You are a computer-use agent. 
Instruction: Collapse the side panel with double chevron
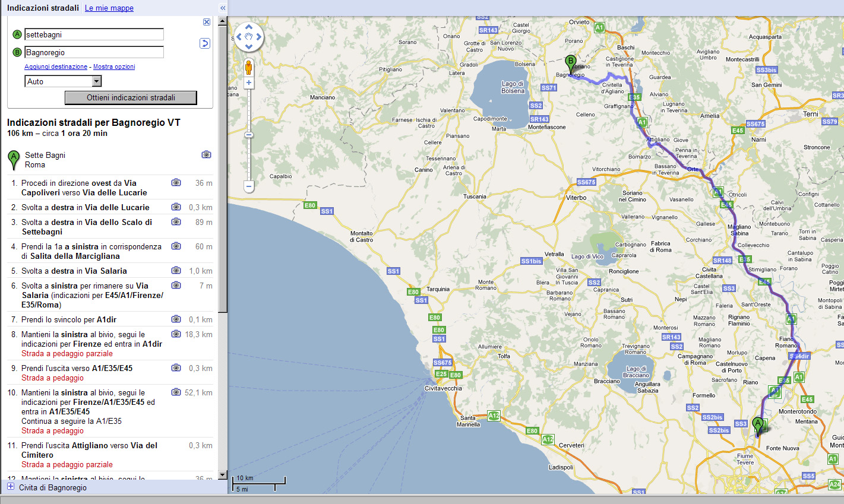[223, 8]
